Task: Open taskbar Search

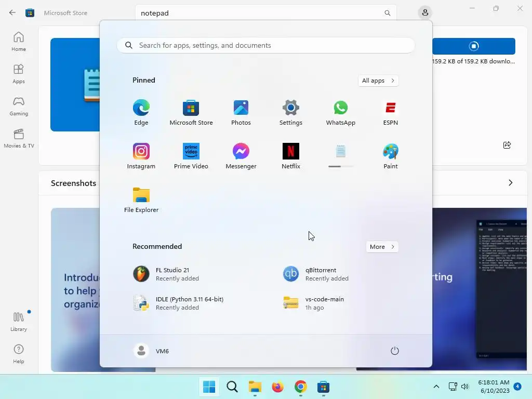Action: click(x=232, y=387)
